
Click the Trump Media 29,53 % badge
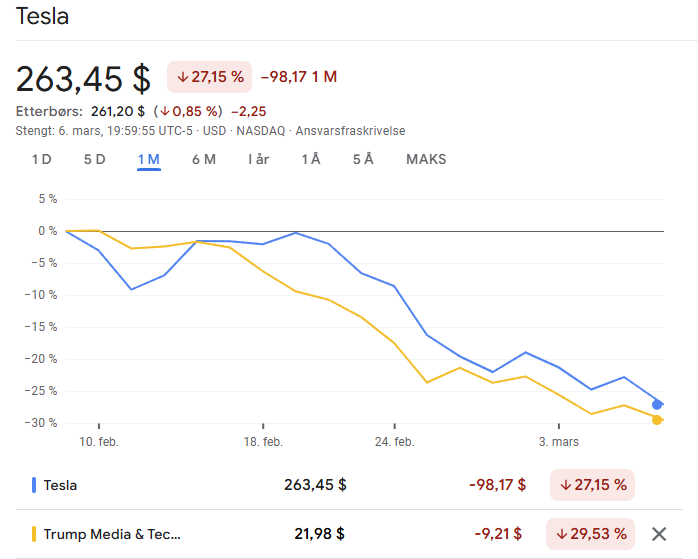click(591, 534)
